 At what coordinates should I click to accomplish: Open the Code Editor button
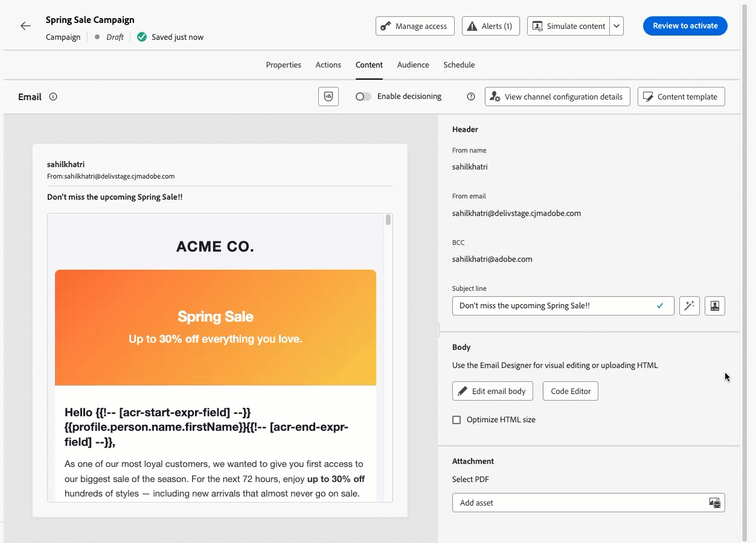[x=571, y=391]
